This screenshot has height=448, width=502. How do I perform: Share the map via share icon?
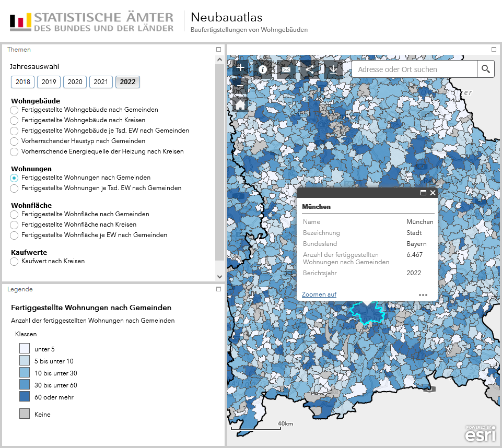click(310, 69)
